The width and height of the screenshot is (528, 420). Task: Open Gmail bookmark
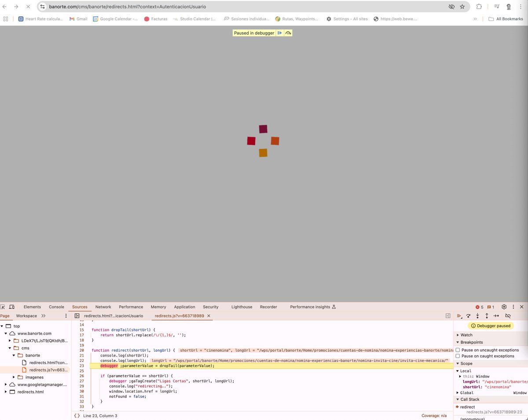(78, 19)
